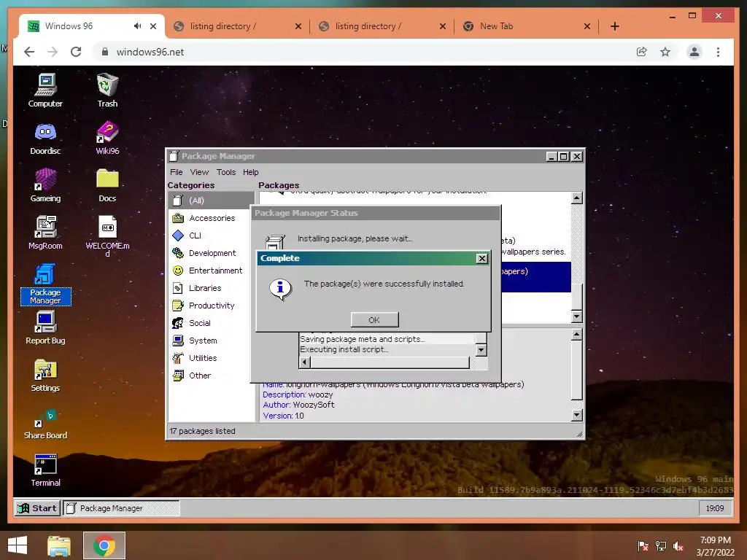747x560 pixels.
Task: Close the second listing directory tab
Action: point(443,26)
